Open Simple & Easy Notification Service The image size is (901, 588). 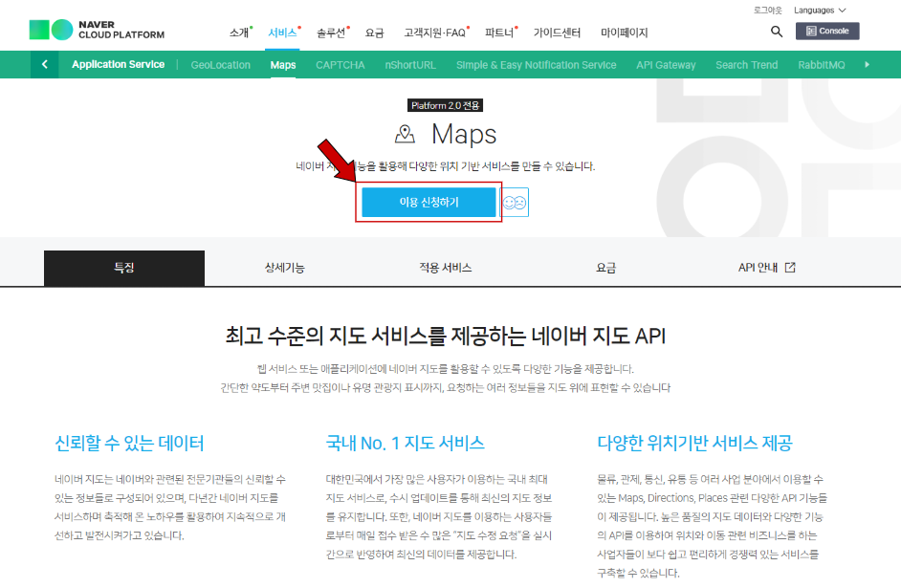tap(537, 65)
